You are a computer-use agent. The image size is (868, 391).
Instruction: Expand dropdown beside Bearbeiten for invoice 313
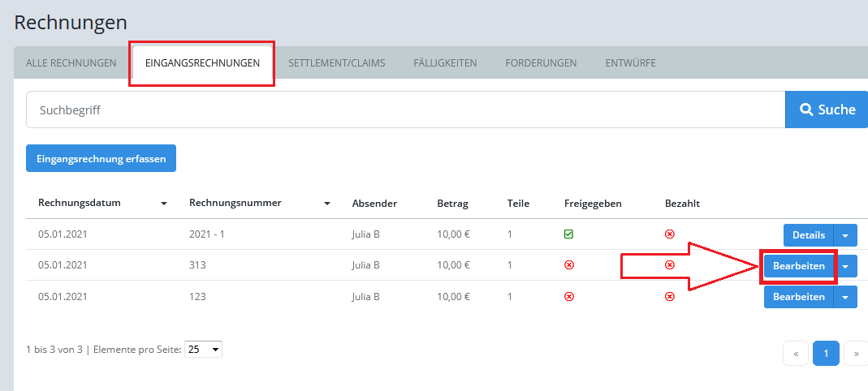845,266
